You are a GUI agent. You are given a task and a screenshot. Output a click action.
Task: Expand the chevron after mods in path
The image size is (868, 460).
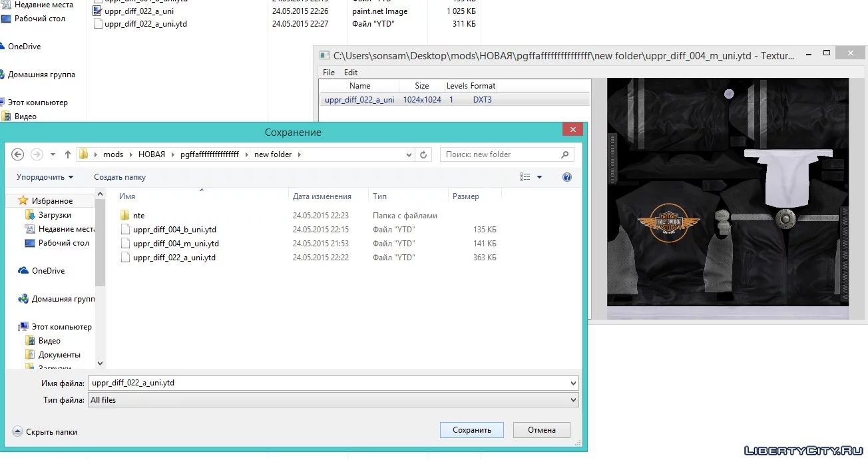[x=130, y=154]
